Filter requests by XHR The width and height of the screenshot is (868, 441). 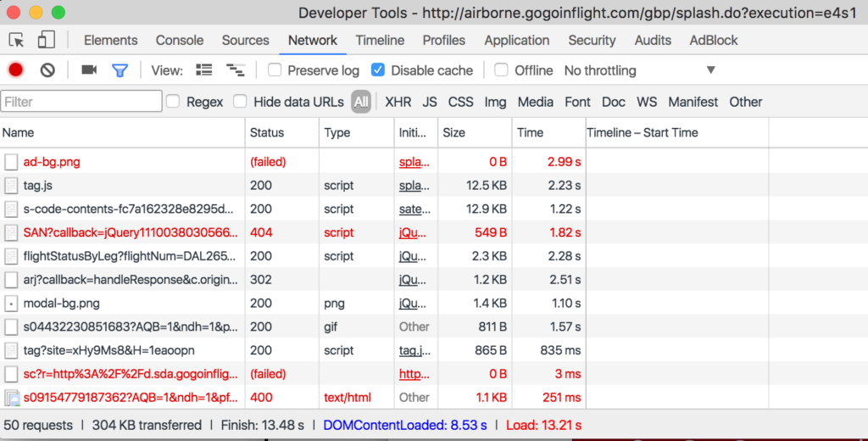pos(398,102)
